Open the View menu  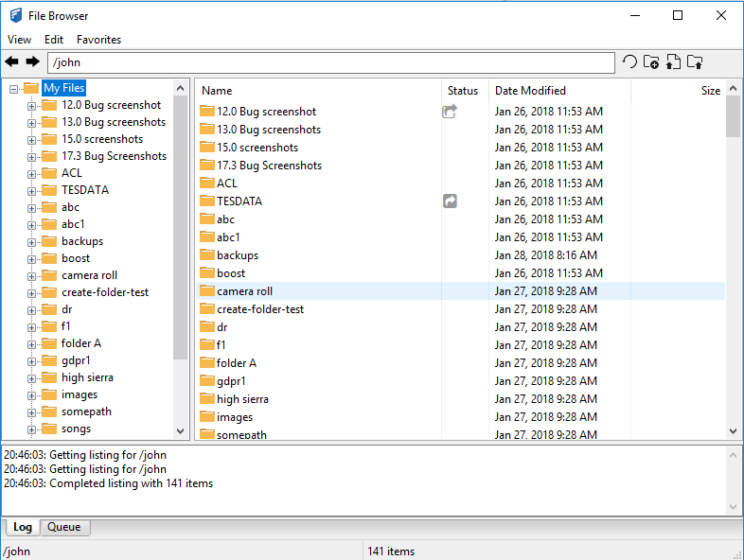coord(20,40)
